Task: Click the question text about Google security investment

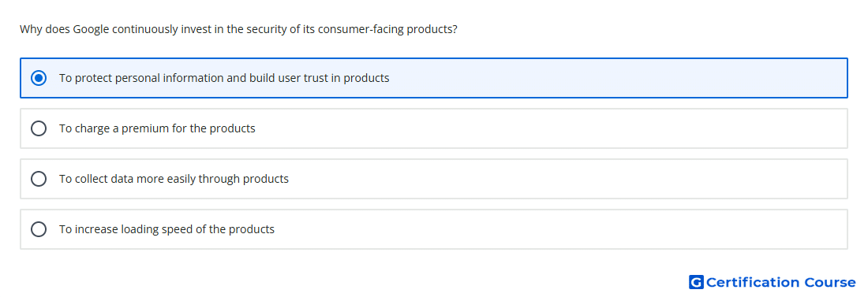Action: coord(238,29)
